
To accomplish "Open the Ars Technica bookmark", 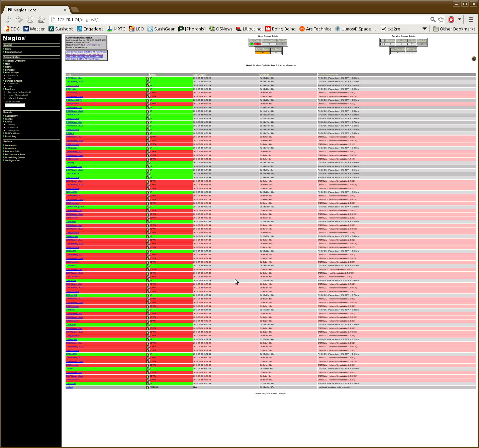I will point(315,29).
